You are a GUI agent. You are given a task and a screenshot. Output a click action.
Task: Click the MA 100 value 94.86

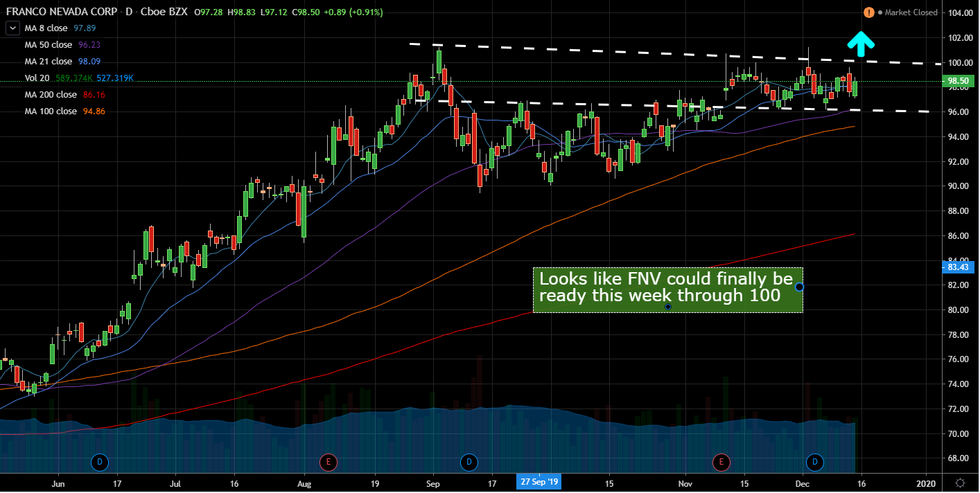(94, 111)
